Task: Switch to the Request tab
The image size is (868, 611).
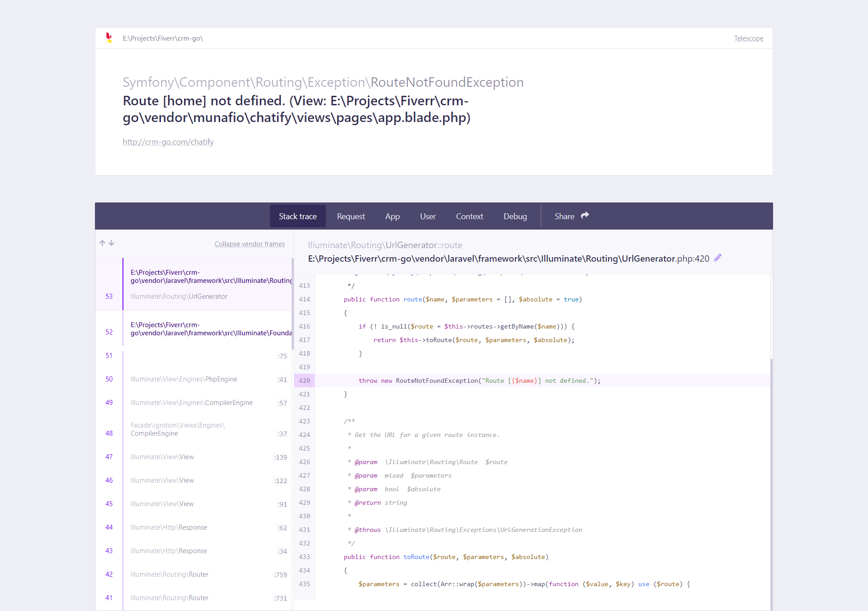Action: click(x=351, y=216)
